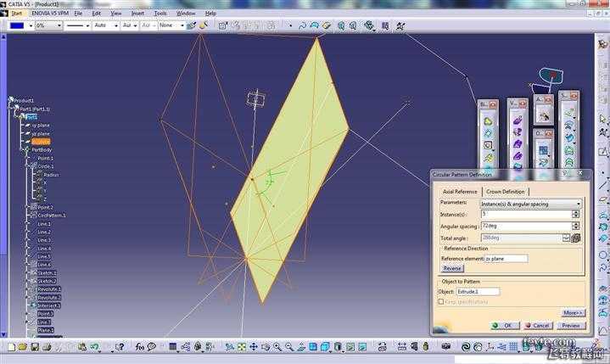
Task: Select Product1 root node
Action: point(24,100)
